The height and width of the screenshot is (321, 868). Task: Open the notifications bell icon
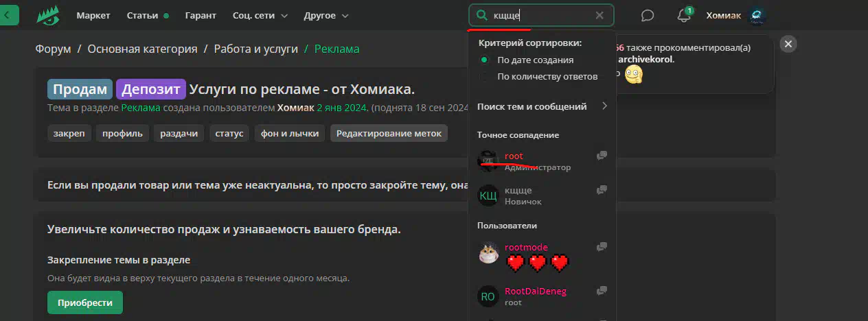683,15
